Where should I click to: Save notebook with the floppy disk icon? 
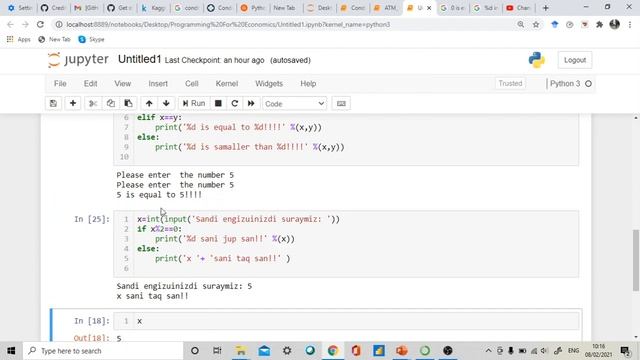click(53, 104)
